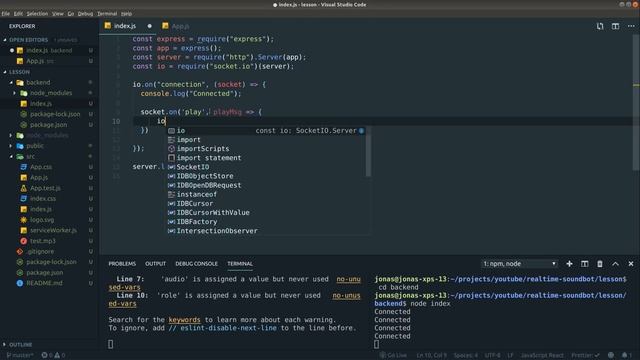Switch to DEBUG CONSOLE panel tab
The image size is (640, 360).
196,264
